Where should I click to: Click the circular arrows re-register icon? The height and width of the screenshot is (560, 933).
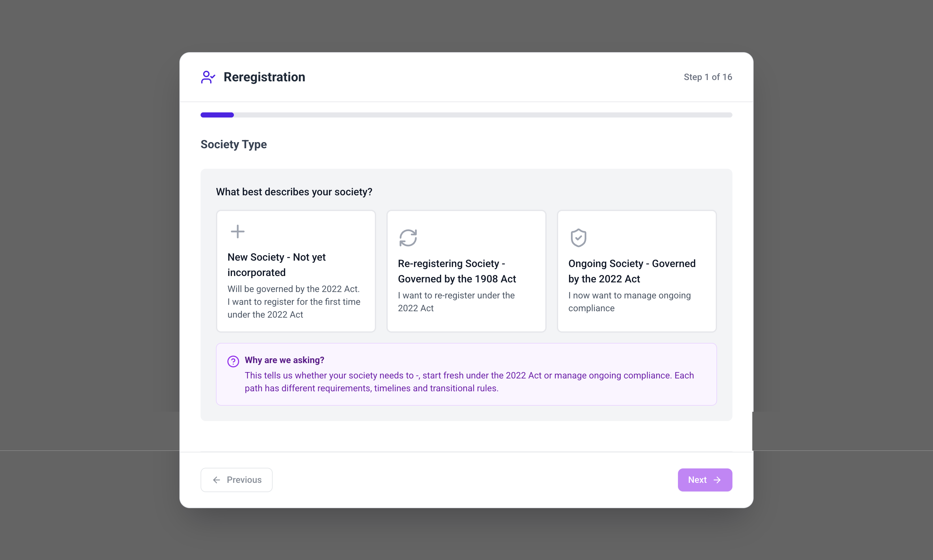[x=408, y=238]
